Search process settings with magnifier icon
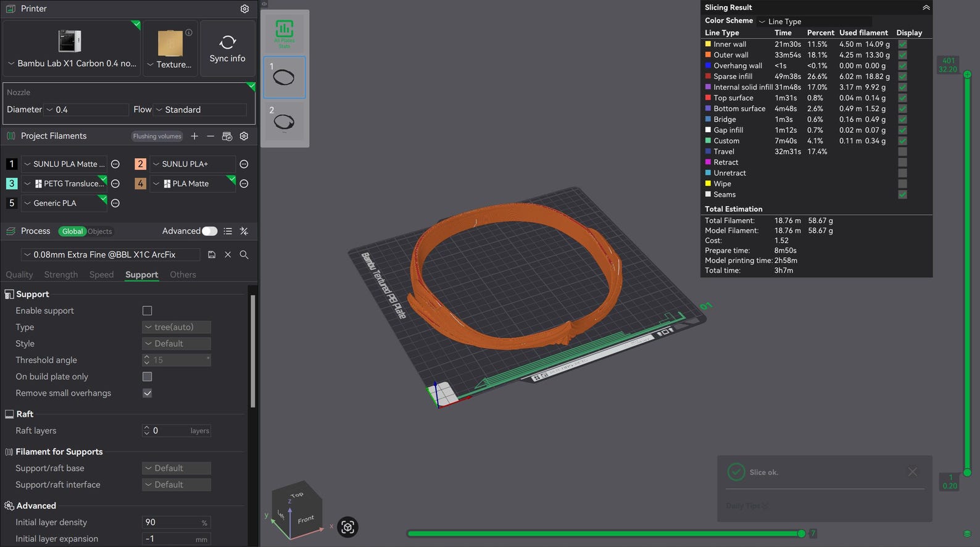 pos(244,254)
